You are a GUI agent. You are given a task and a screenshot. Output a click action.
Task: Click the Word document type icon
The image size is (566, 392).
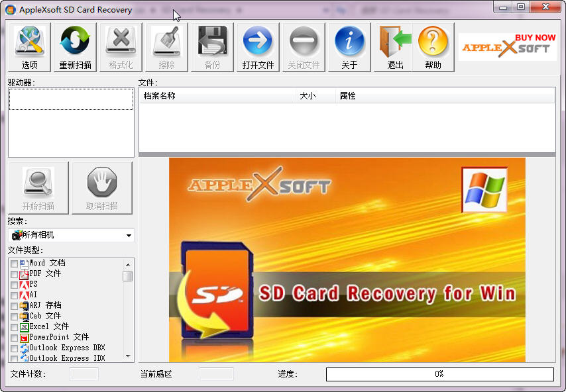pyautogui.click(x=24, y=264)
